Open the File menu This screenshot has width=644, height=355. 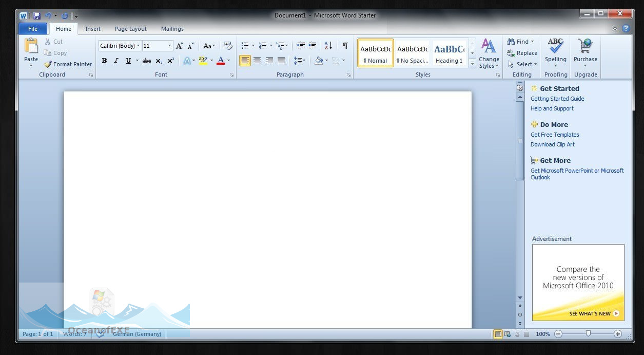pos(32,29)
